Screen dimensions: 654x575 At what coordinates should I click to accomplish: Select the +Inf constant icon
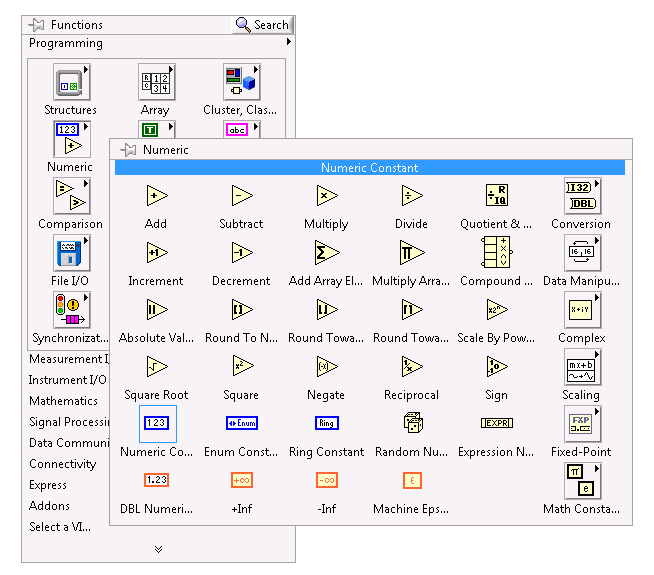[241, 481]
